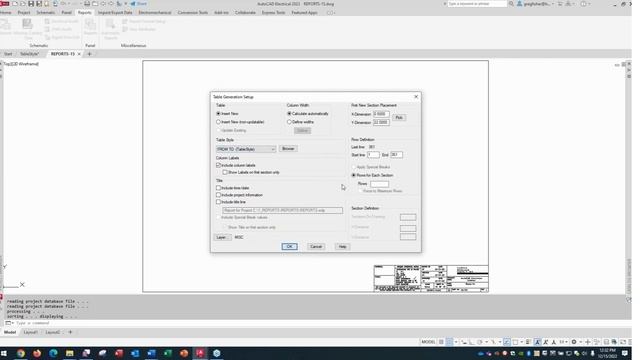Open Word from the taskbar
This screenshot has height=360, width=640.
click(x=151, y=353)
